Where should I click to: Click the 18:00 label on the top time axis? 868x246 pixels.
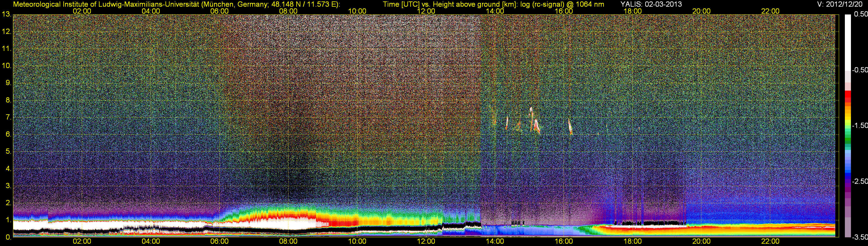[x=632, y=11]
